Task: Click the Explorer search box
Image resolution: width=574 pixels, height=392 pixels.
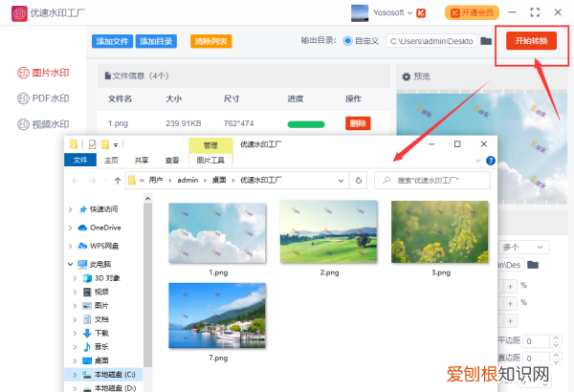Action: click(x=432, y=181)
